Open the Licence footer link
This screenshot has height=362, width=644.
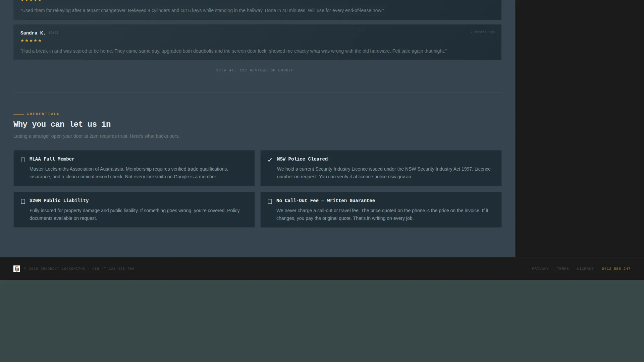tap(585, 269)
